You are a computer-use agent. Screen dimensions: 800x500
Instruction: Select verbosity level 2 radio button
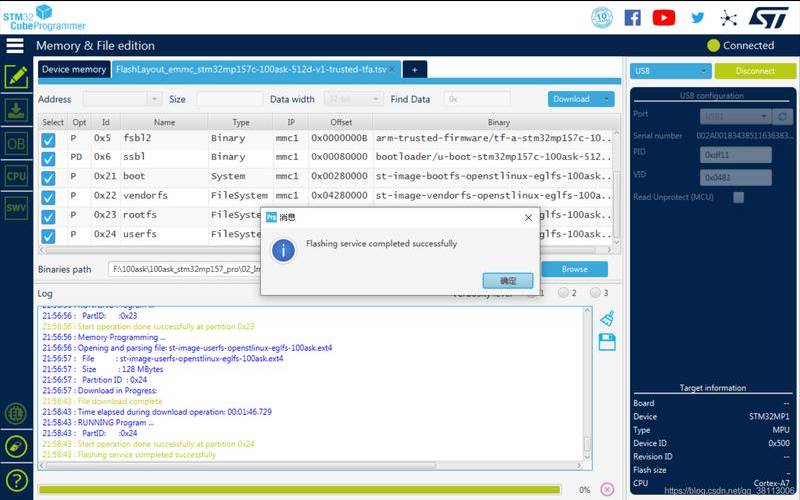coord(563,292)
